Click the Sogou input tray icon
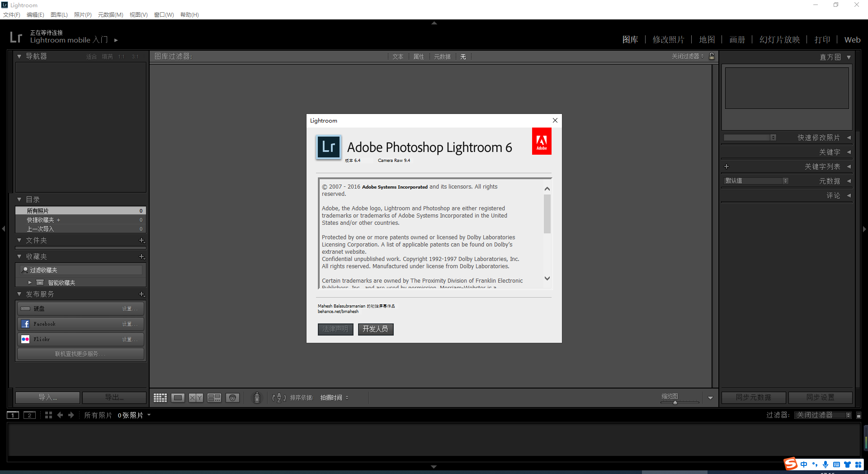 (790, 464)
